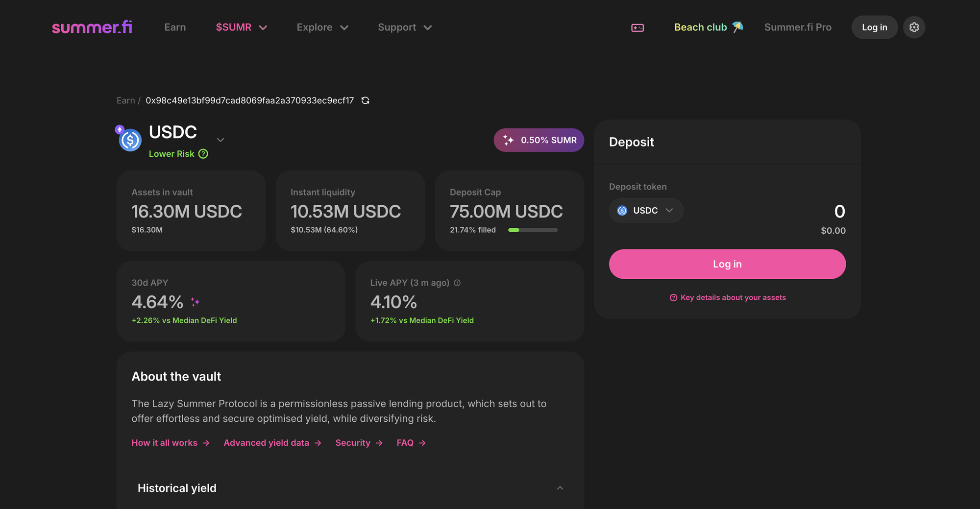Open Summer.fi Pro link
The height and width of the screenshot is (509, 980).
798,27
